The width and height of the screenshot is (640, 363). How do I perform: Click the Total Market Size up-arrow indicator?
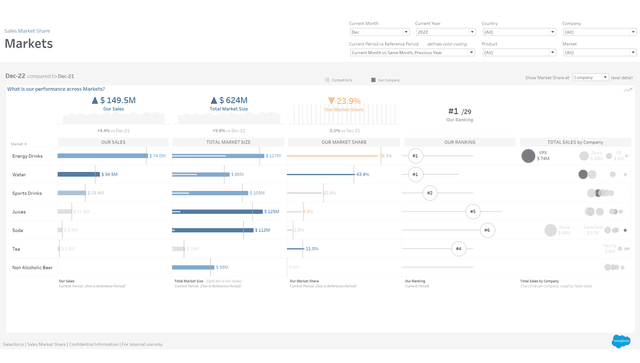[214, 100]
